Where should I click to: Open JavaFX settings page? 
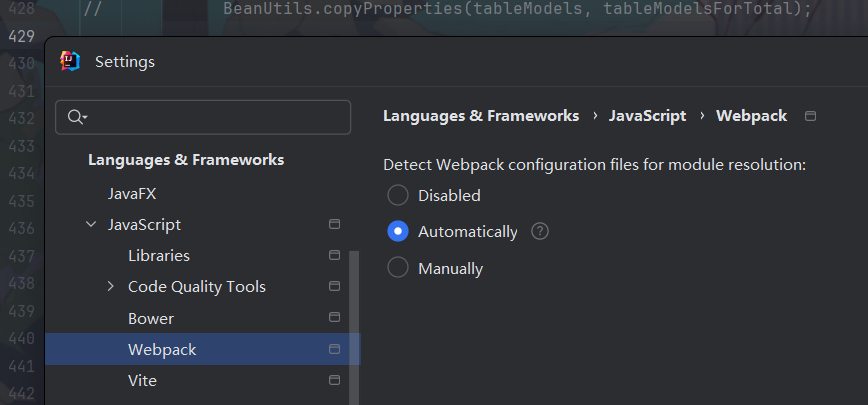[x=132, y=194]
